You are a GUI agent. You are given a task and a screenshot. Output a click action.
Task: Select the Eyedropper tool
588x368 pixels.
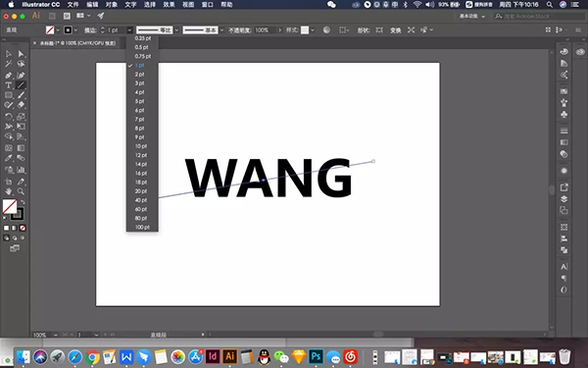coord(8,158)
